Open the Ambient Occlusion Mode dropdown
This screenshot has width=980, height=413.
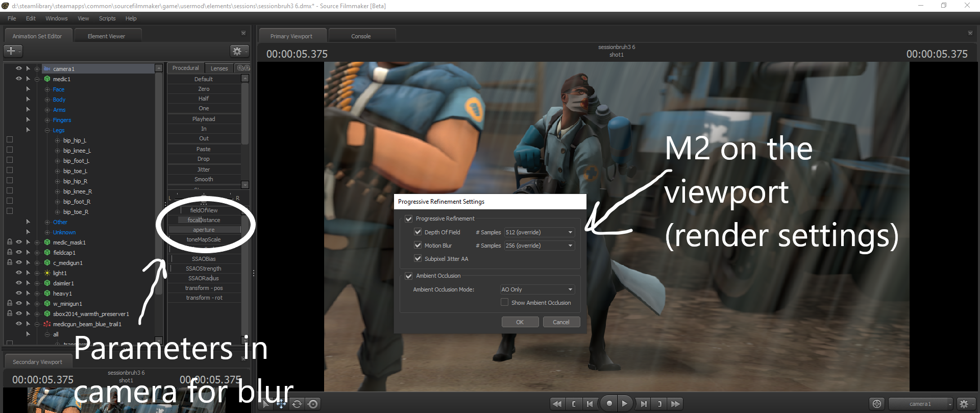(537, 289)
